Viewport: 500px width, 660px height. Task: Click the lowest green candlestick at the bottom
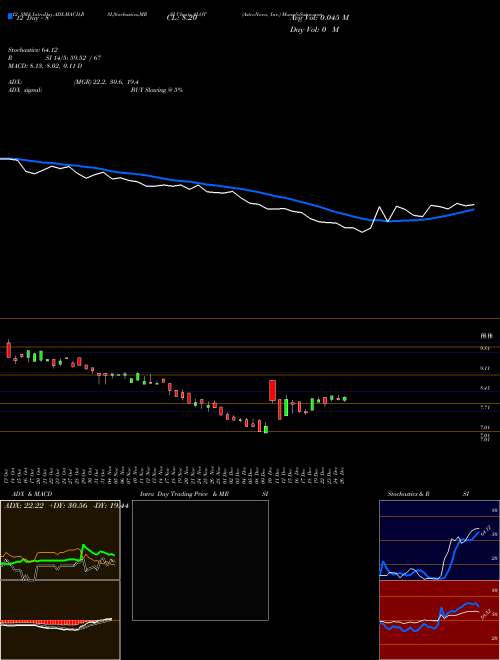click(266, 429)
